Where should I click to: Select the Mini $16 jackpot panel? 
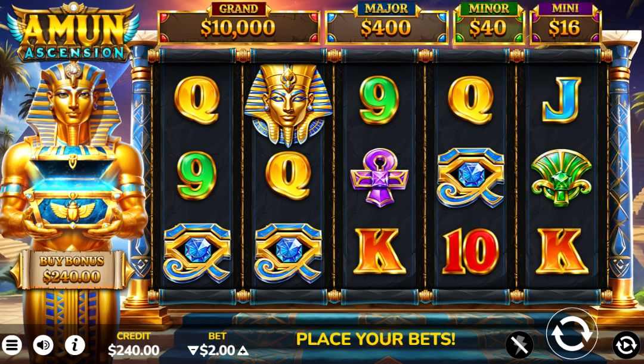coord(565,24)
